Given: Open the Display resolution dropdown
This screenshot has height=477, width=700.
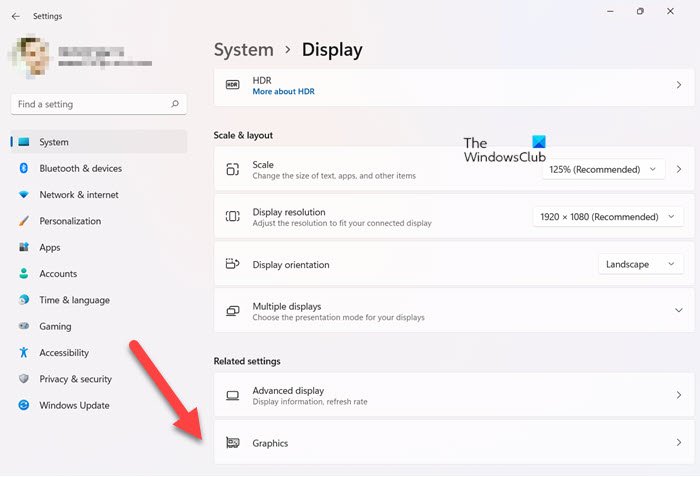Looking at the screenshot, I should [x=608, y=217].
